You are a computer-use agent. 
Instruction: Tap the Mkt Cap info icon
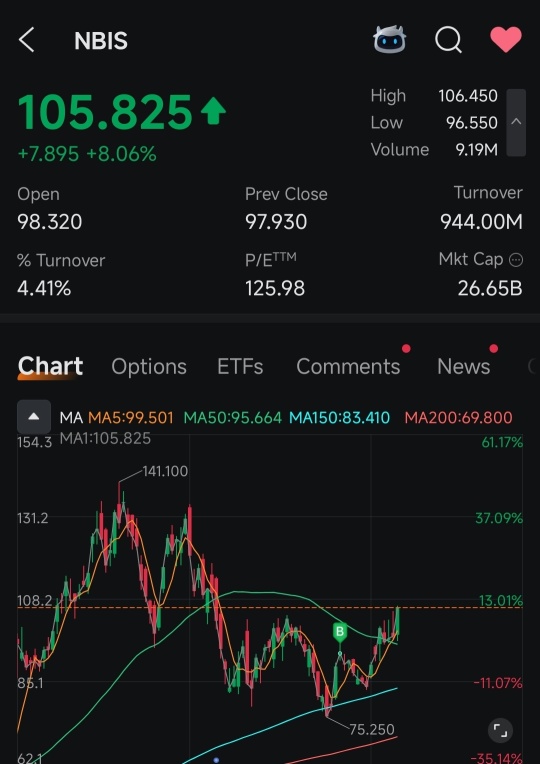(516, 260)
